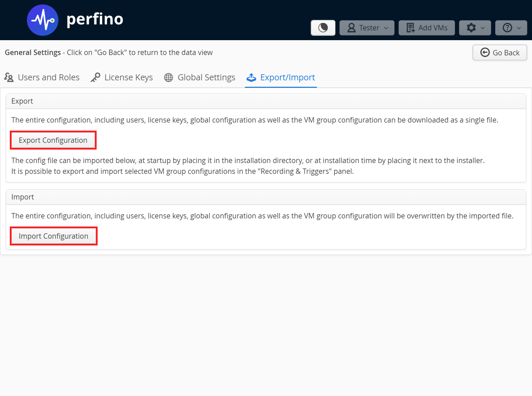
Task: Click the "General Settings" heading text
Action: tap(33, 52)
